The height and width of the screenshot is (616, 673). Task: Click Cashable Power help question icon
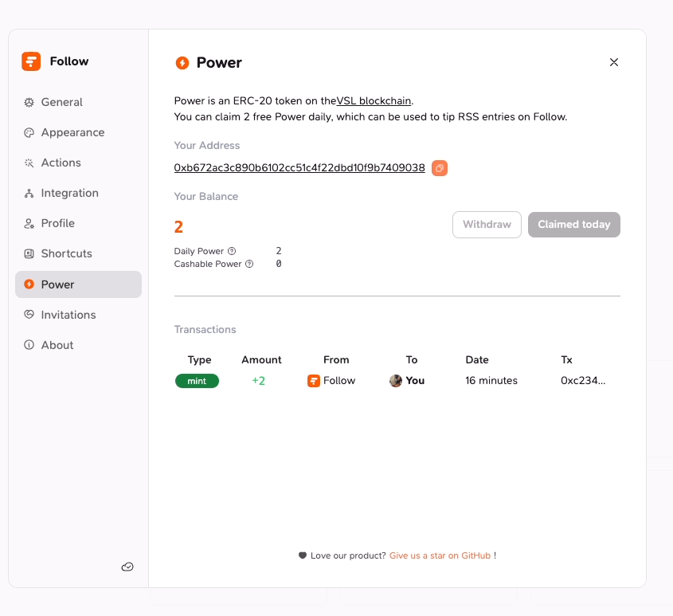(249, 264)
